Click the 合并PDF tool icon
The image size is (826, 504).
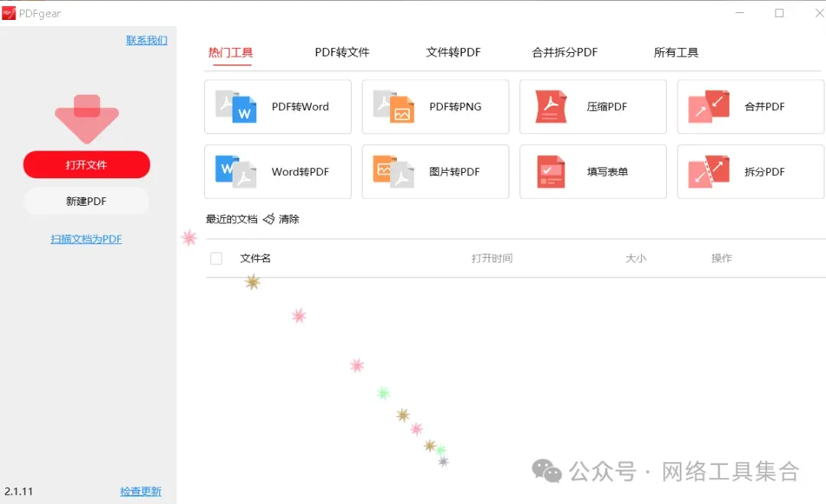708,106
